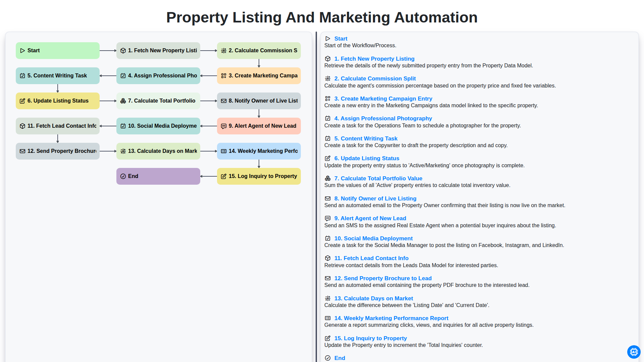Open '6. Update Listing Status' link
This screenshot has height=362, width=644.
pos(367,158)
